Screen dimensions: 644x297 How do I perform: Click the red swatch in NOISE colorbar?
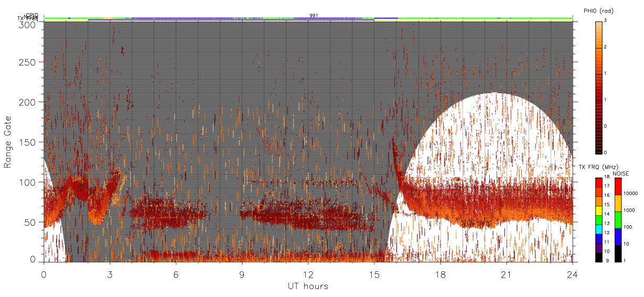click(618, 186)
